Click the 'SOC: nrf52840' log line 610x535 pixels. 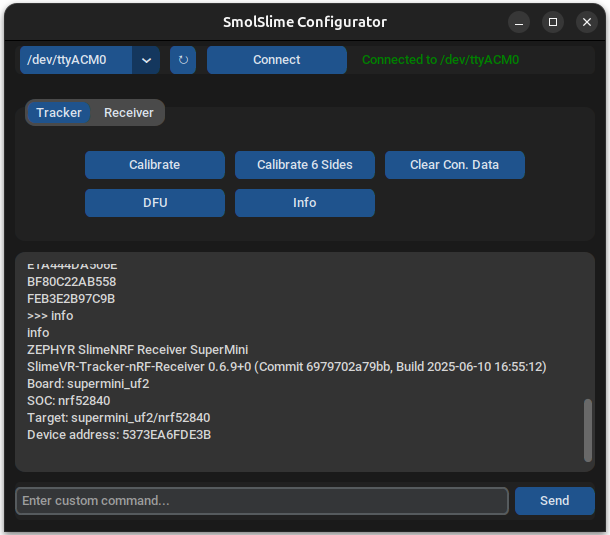coord(69,401)
